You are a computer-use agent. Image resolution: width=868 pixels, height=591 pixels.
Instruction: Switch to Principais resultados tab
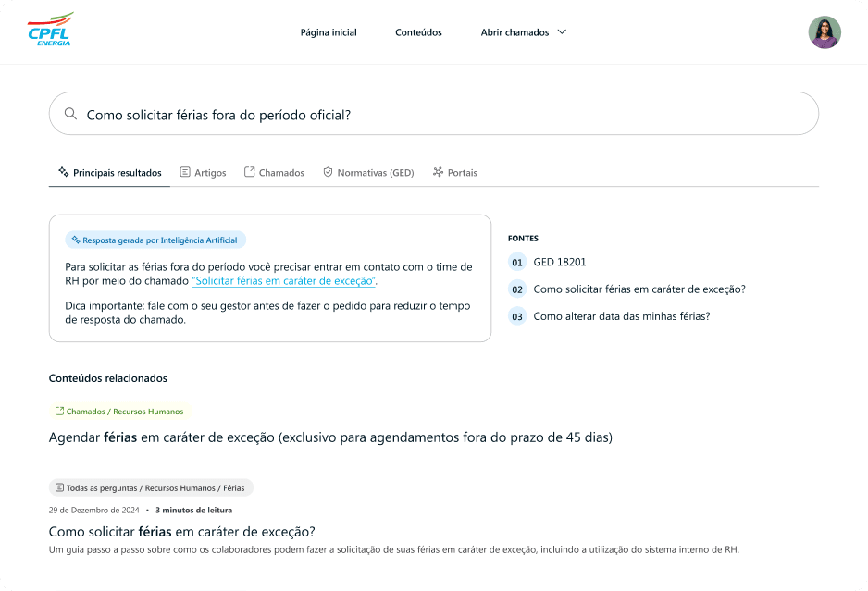tap(109, 173)
